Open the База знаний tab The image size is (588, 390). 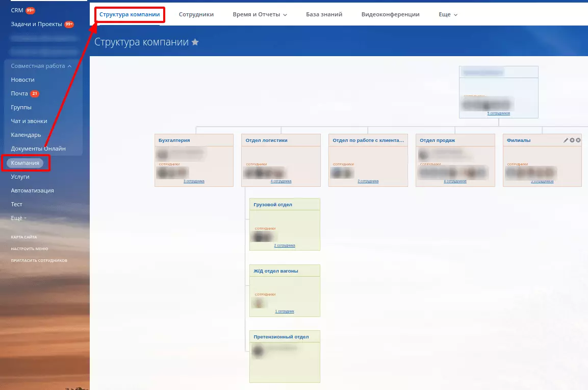coord(324,14)
